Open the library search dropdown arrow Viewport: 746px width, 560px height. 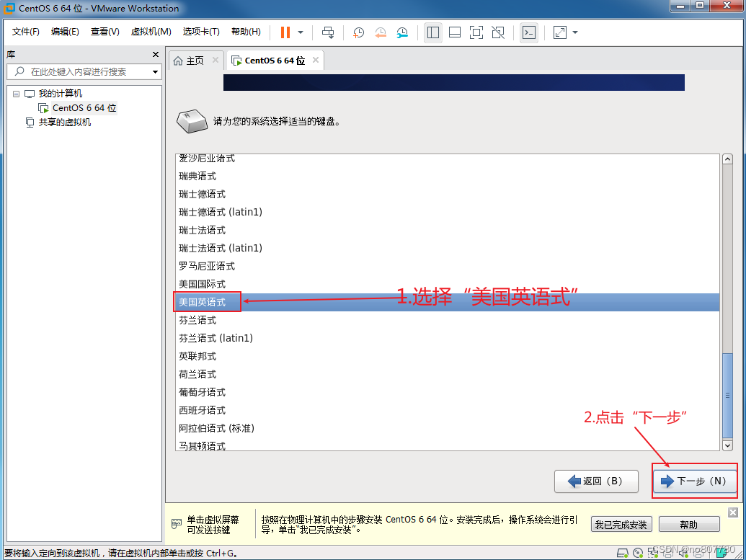(155, 71)
